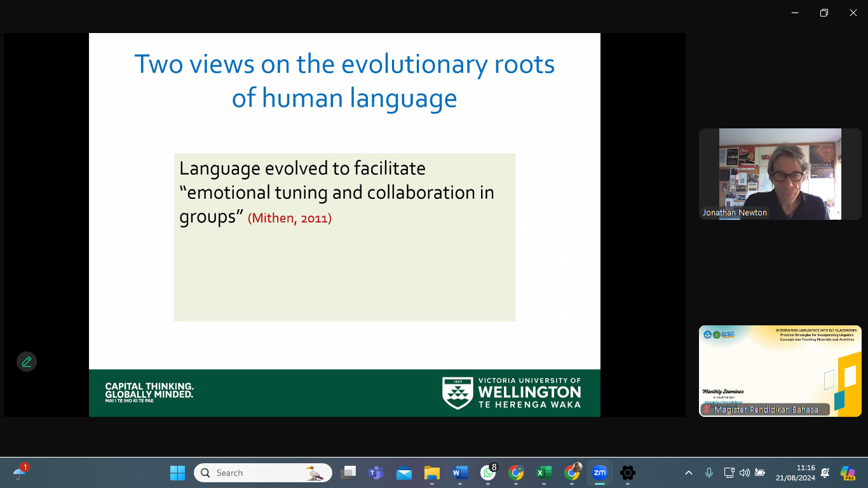Viewport: 868px width, 488px height.
Task: Open Task View on the taskbar
Action: click(348, 473)
